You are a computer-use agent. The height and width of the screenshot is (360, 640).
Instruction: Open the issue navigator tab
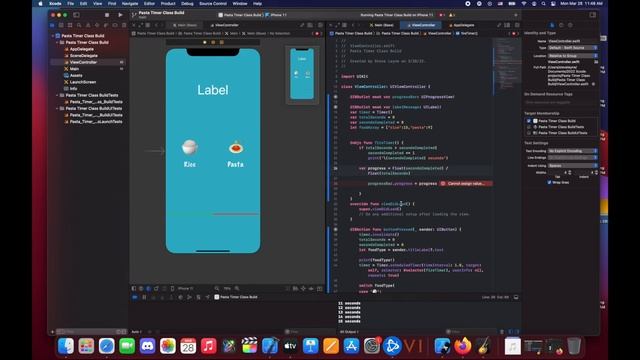coord(88,25)
